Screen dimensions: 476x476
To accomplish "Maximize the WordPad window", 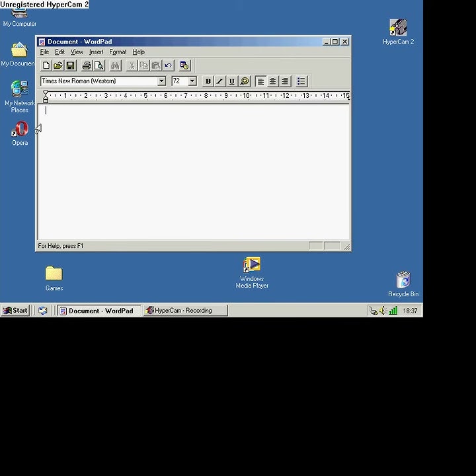I will click(x=335, y=42).
